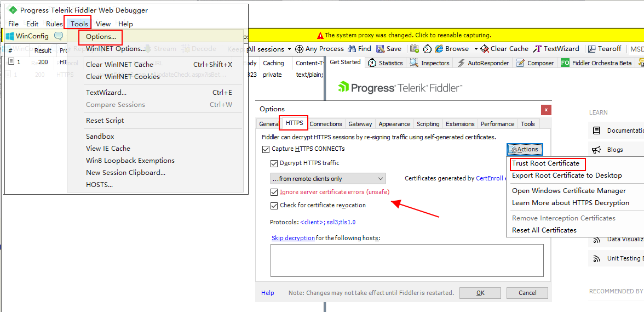
Task: Click the camera screenshot icon in toolbar
Action: pyautogui.click(x=415, y=49)
